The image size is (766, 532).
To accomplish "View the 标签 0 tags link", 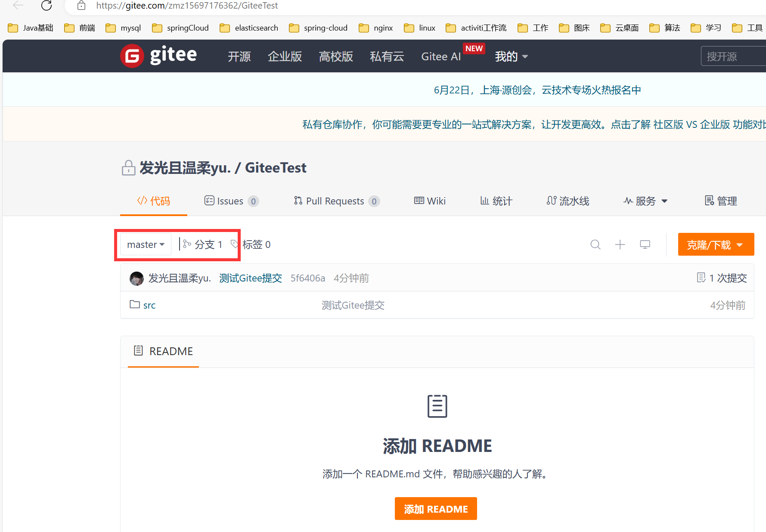I will pos(251,244).
